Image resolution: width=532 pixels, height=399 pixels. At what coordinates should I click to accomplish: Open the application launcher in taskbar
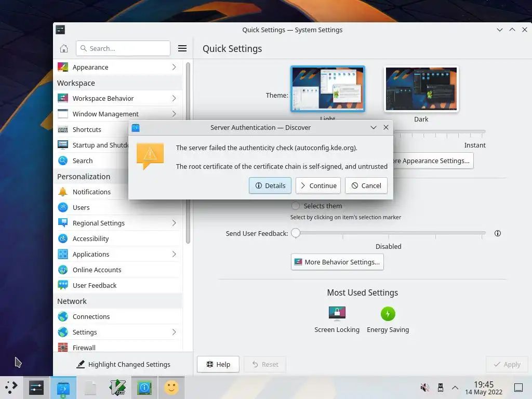coord(11,388)
